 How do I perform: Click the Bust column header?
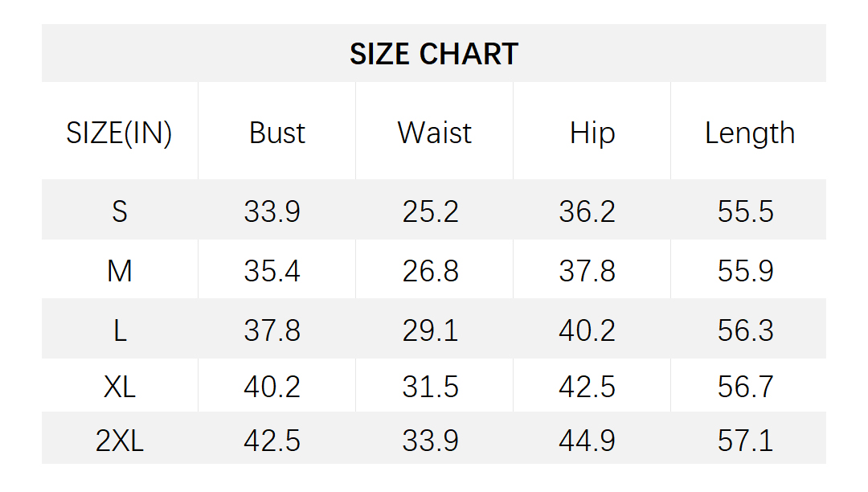tap(277, 133)
